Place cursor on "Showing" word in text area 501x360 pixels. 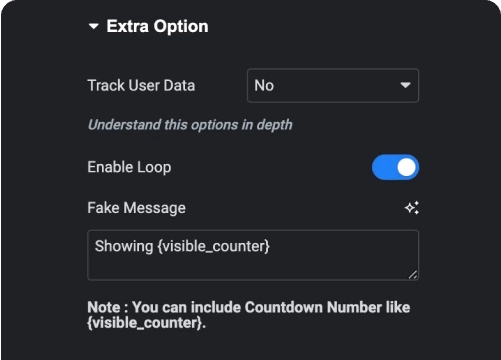124,246
